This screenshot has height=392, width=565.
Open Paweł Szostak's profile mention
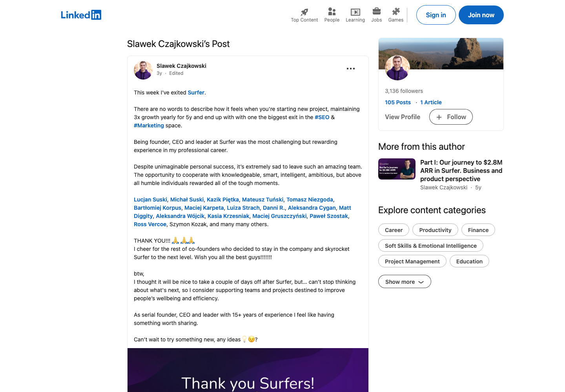pos(329,216)
